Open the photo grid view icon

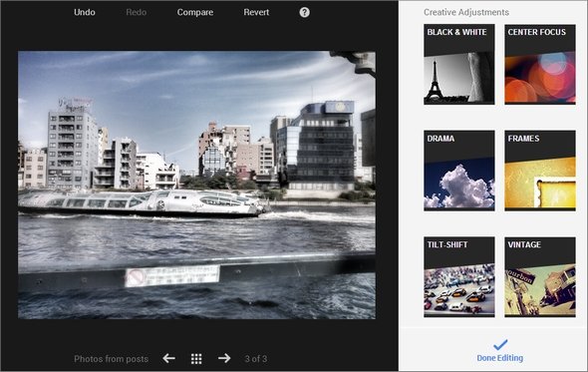(x=196, y=359)
